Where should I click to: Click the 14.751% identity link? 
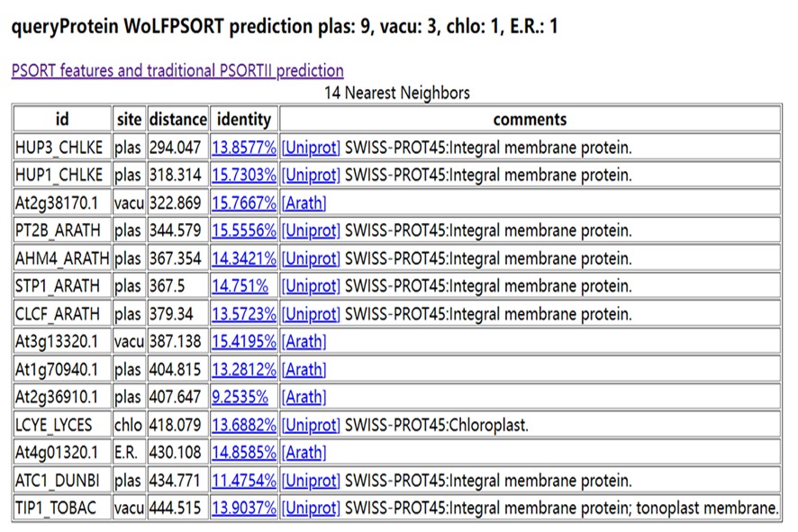[240, 286]
